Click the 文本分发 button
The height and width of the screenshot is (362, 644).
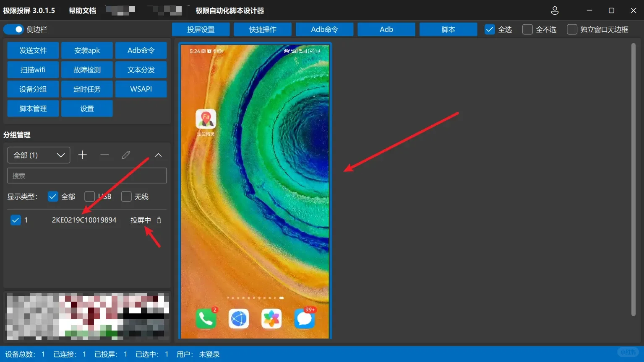click(x=141, y=70)
